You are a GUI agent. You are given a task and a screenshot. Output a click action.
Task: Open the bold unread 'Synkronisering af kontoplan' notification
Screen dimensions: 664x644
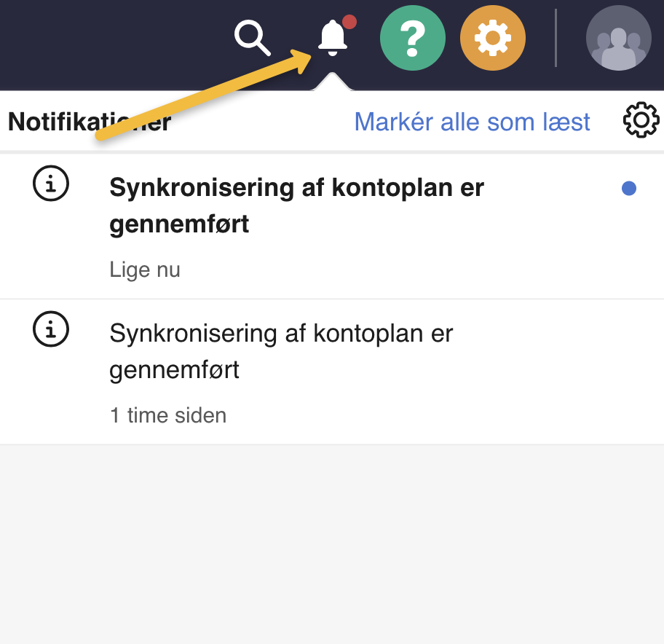(x=296, y=205)
